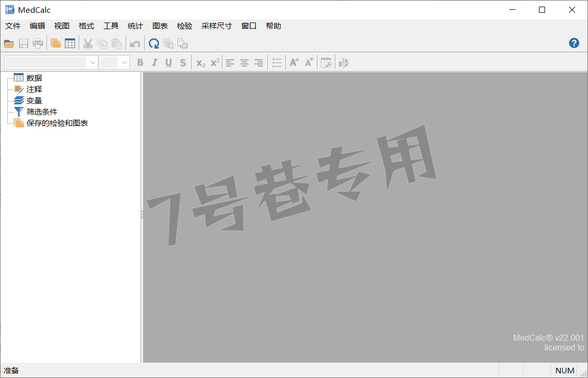This screenshot has height=378, width=588.
Task: Open the 统计 menu
Action: (135, 26)
